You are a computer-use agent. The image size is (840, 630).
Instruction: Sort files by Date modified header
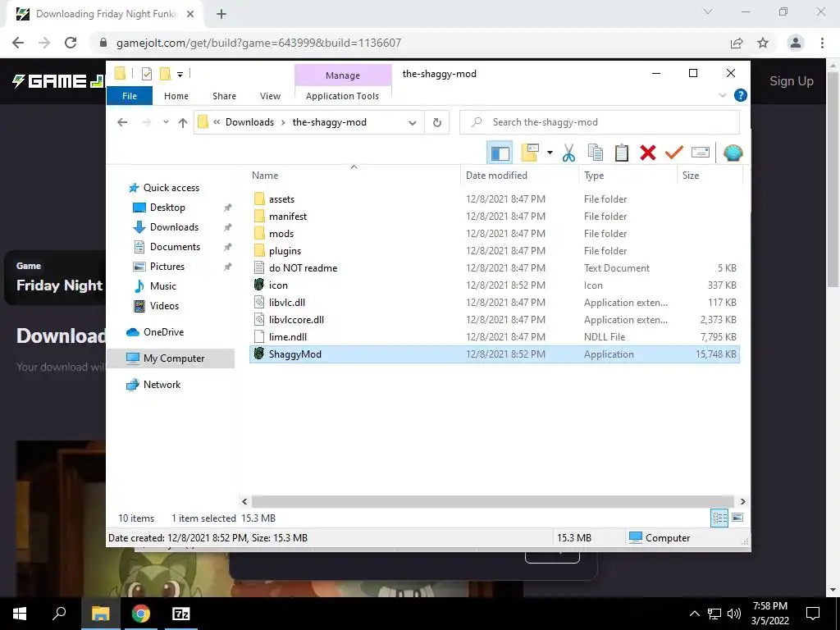tap(518, 176)
